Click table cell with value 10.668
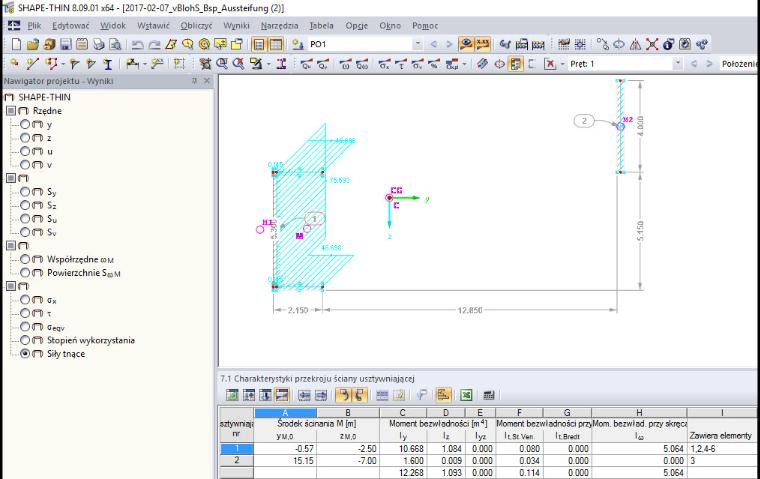The width and height of the screenshot is (760, 479). click(403, 448)
